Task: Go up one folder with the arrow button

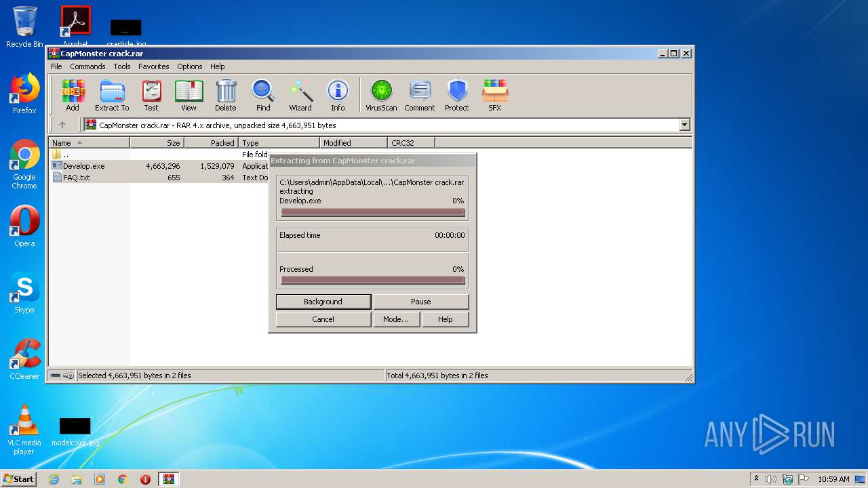Action: point(62,125)
